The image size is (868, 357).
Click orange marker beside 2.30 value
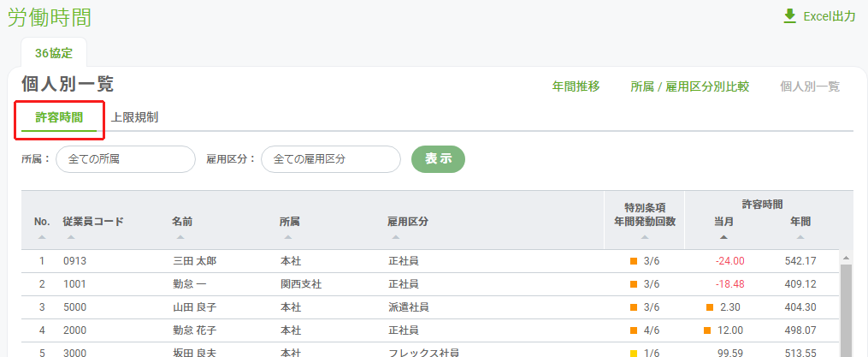click(710, 307)
